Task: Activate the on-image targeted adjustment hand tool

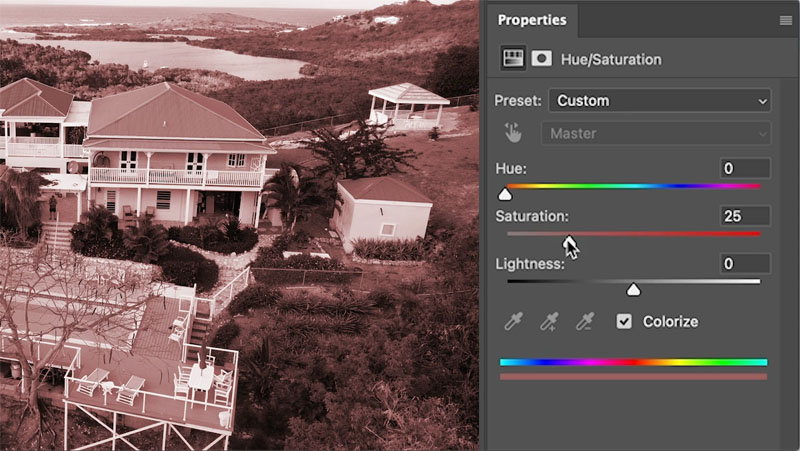Action: click(x=513, y=133)
